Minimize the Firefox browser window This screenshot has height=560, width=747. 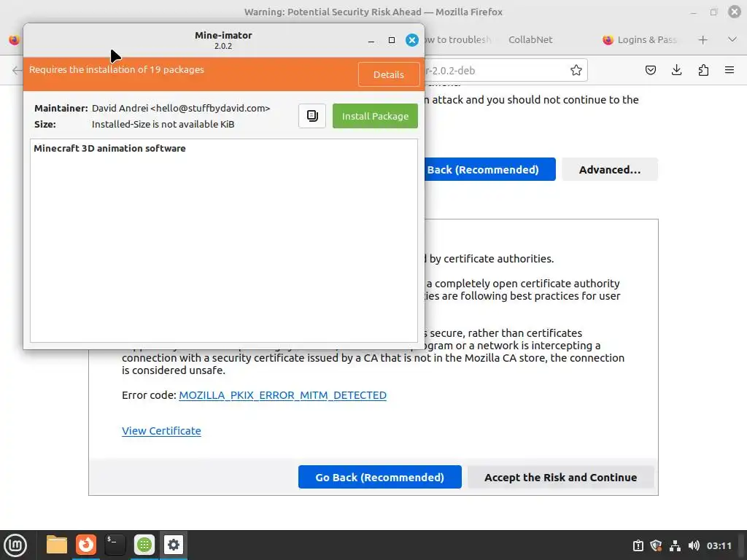click(x=694, y=12)
